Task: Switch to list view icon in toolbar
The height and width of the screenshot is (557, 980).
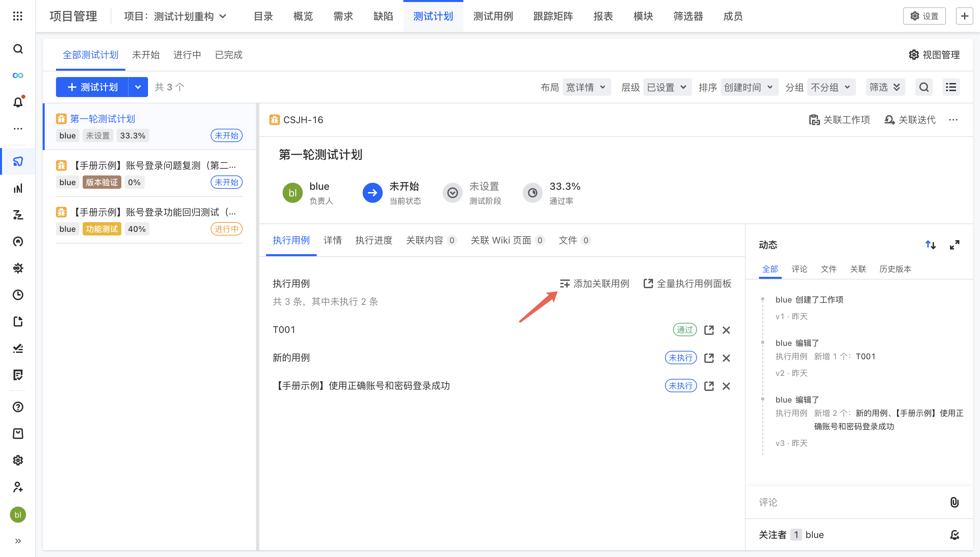Action: click(x=951, y=87)
